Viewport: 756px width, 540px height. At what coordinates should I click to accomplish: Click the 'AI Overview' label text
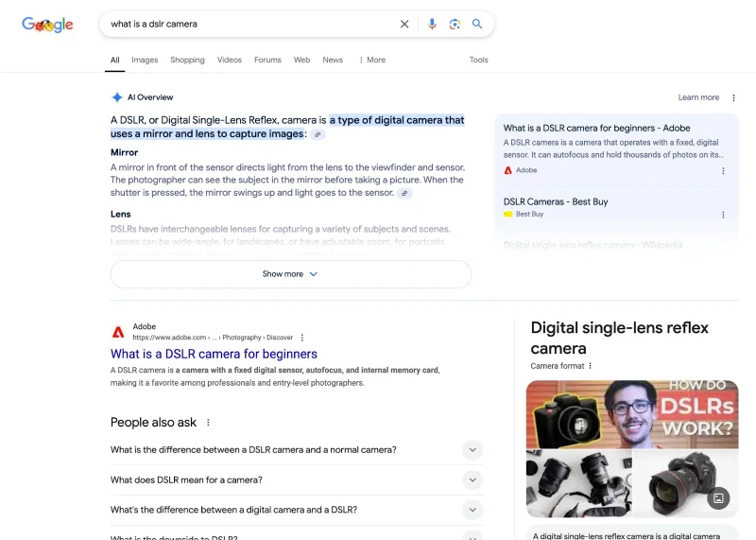[150, 97]
